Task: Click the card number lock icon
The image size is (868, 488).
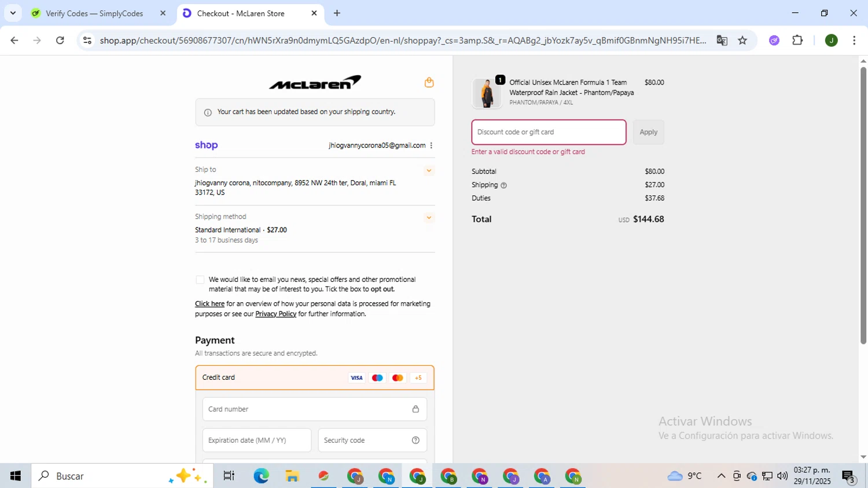Action: pos(415,409)
